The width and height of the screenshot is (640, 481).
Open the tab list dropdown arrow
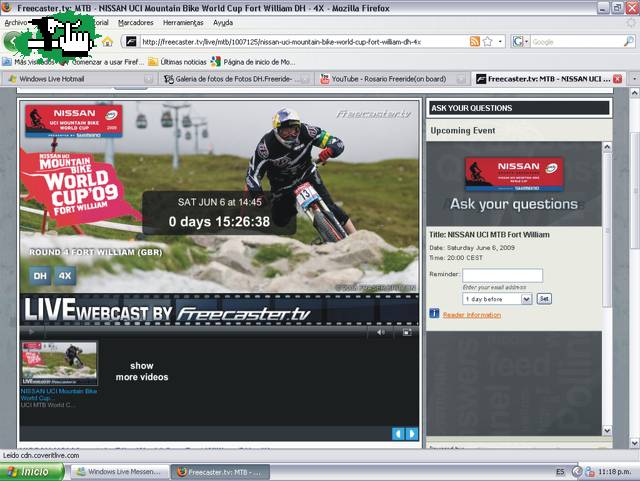point(634,79)
